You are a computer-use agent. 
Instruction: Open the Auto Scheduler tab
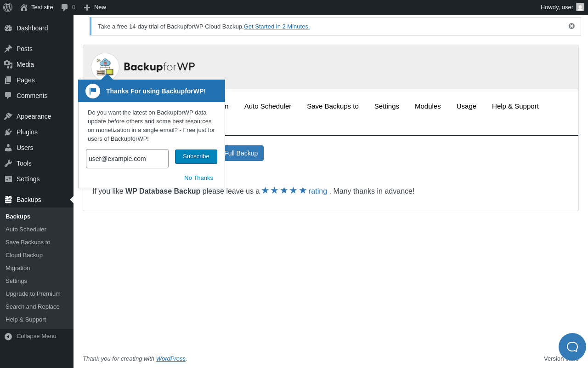pos(268,106)
